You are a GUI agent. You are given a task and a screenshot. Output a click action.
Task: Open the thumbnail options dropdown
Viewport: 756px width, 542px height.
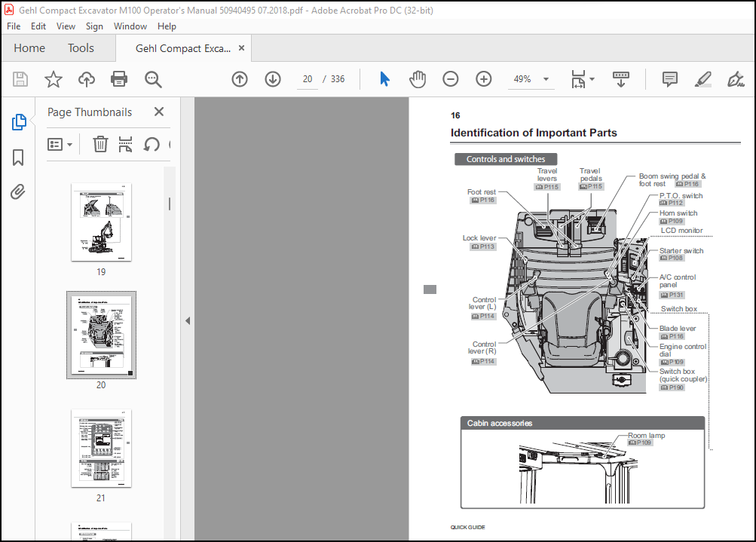pyautogui.click(x=60, y=144)
